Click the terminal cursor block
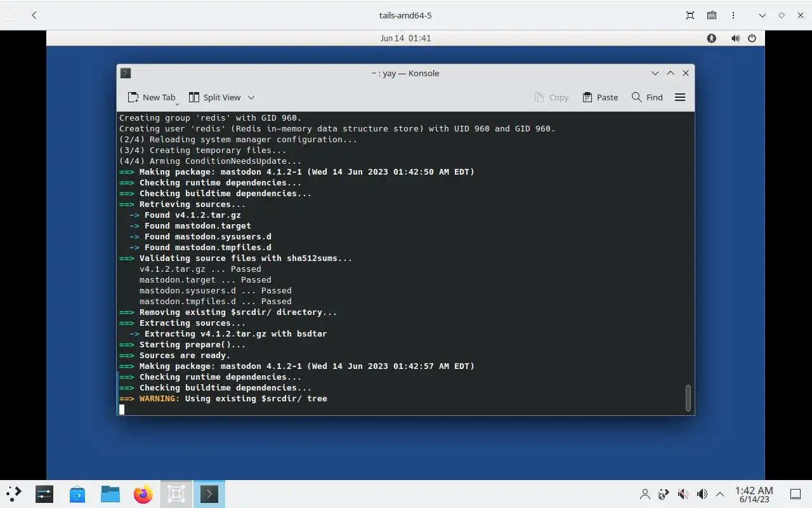This screenshot has width=812, height=508. 122,410
